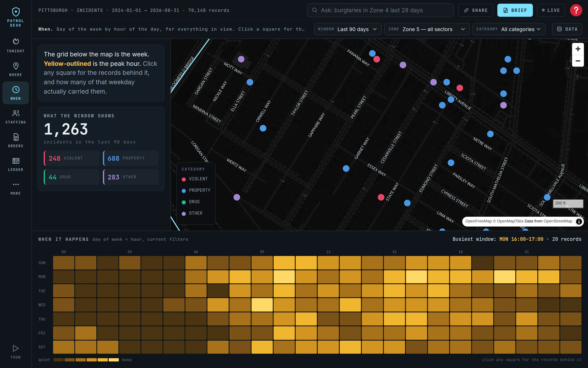Open the Orders document view
Viewport: 588px width, 368px height.
tap(16, 140)
